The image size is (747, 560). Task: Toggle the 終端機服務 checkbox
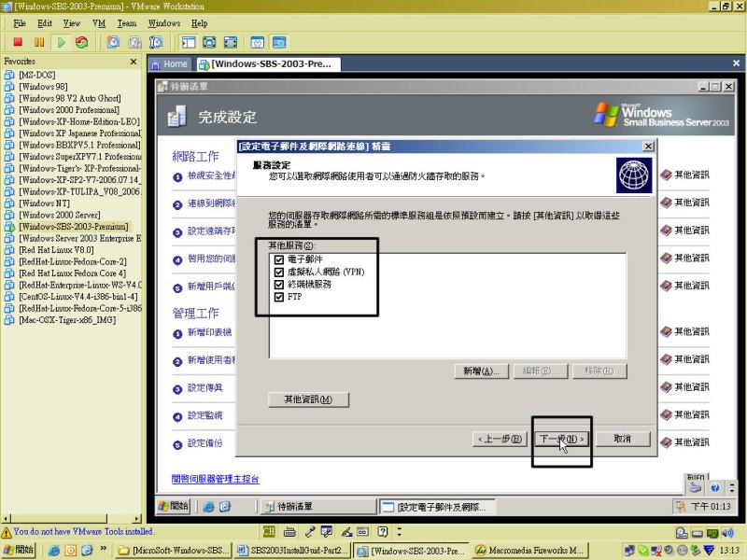point(278,285)
